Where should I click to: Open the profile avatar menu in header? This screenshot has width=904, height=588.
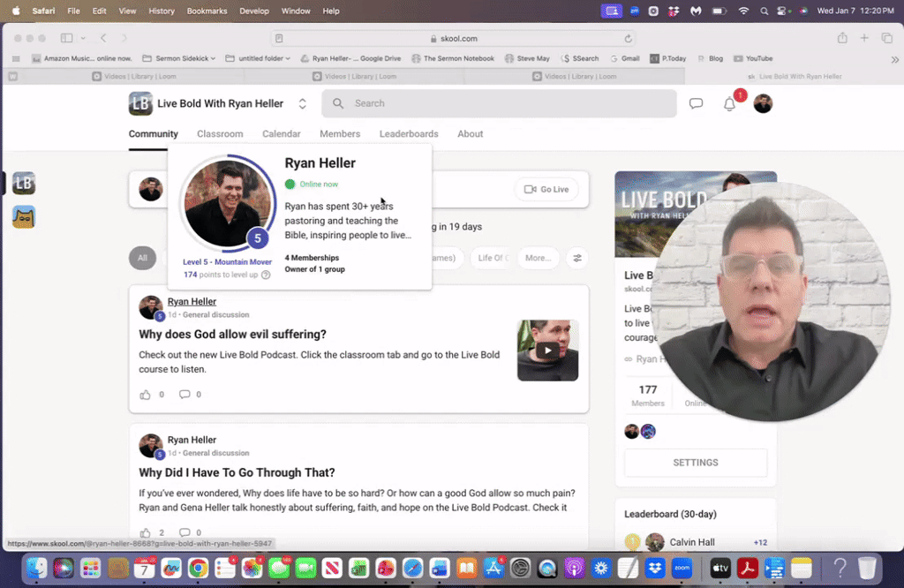click(763, 104)
